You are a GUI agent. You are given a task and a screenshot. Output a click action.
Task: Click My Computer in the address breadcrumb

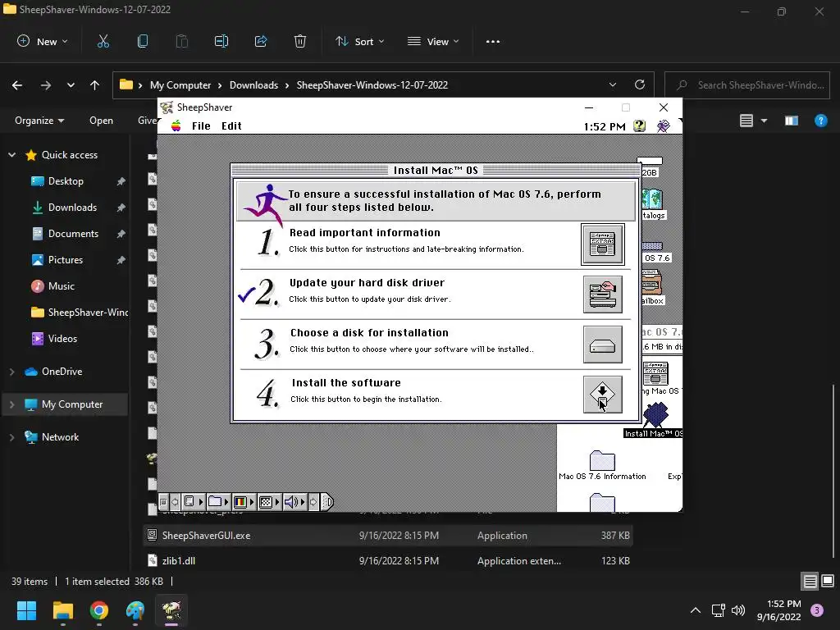pos(180,85)
